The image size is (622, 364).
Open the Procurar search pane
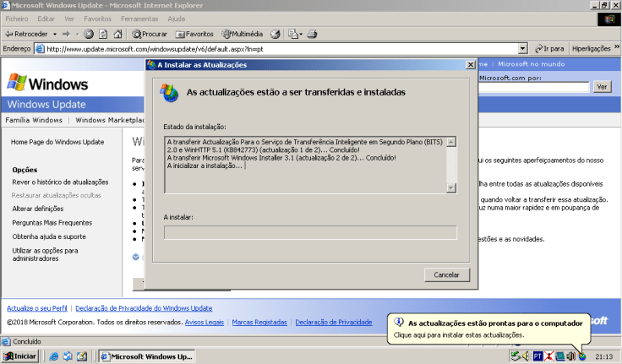(x=150, y=34)
